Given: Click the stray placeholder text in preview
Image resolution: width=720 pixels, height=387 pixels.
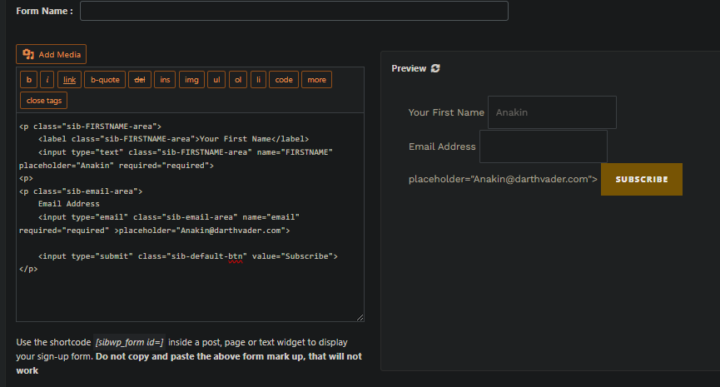Looking at the screenshot, I should [503, 179].
